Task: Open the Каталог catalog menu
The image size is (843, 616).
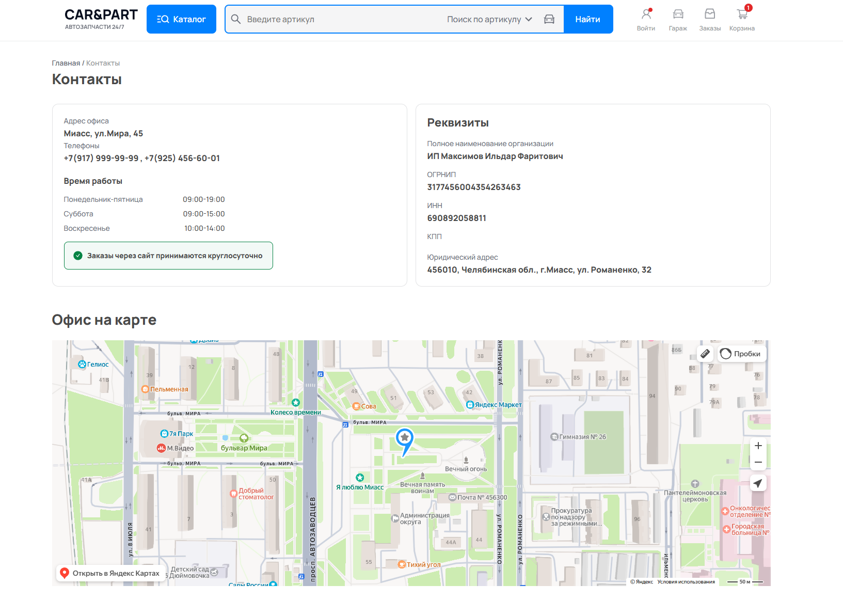Action: pyautogui.click(x=181, y=19)
